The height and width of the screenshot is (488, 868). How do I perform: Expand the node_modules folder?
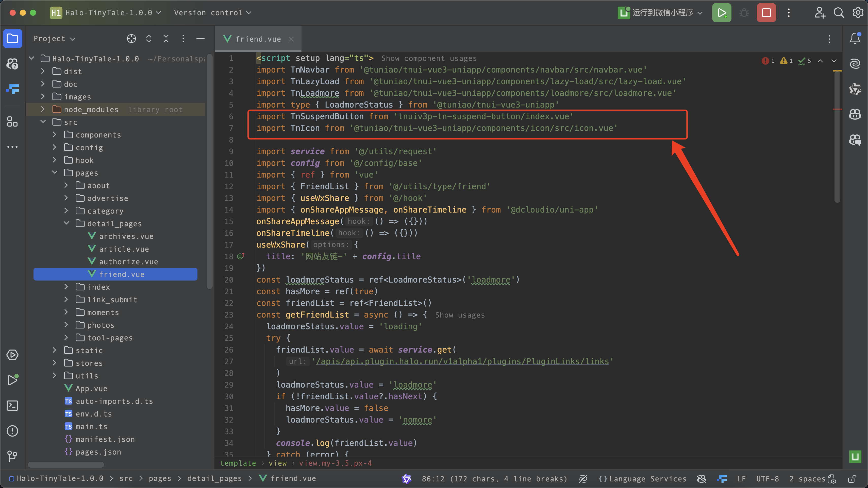pos(43,109)
